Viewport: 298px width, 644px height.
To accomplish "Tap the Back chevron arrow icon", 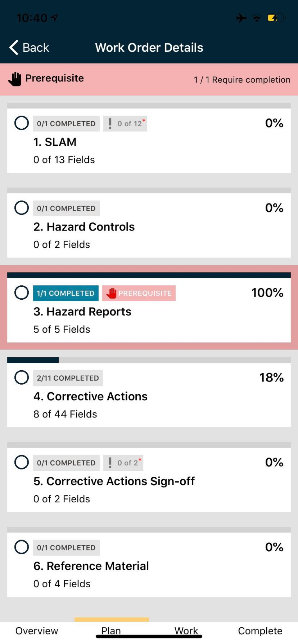I will [x=14, y=47].
